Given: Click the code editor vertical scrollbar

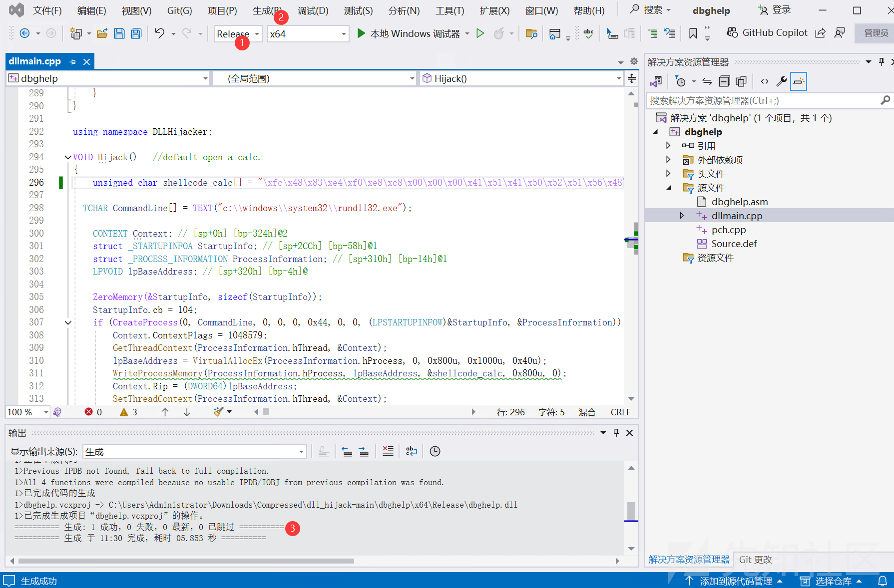Looking at the screenshot, I should (631, 246).
